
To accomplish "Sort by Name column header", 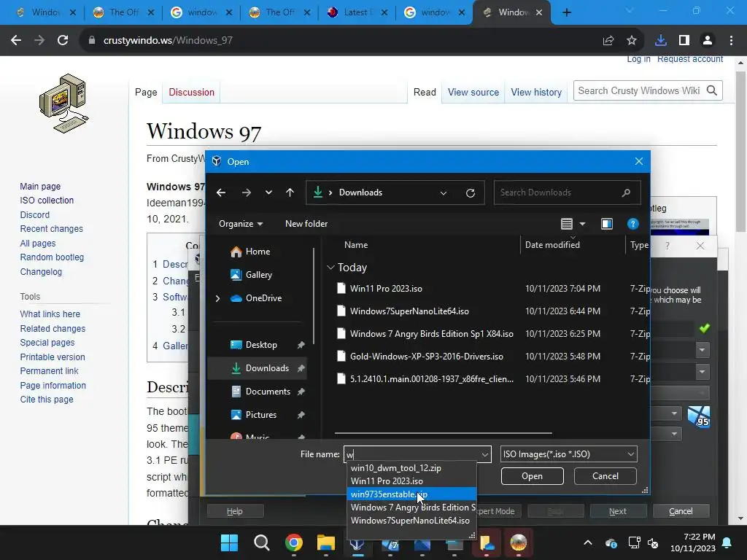I will pyautogui.click(x=356, y=245).
